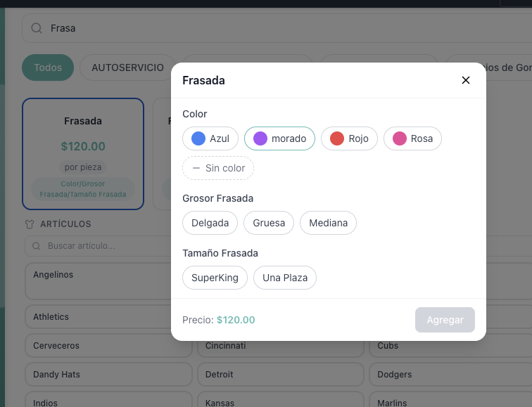This screenshot has width=532, height=407.
Task: Open the Frasada $120.00 product card
Action: (x=83, y=154)
